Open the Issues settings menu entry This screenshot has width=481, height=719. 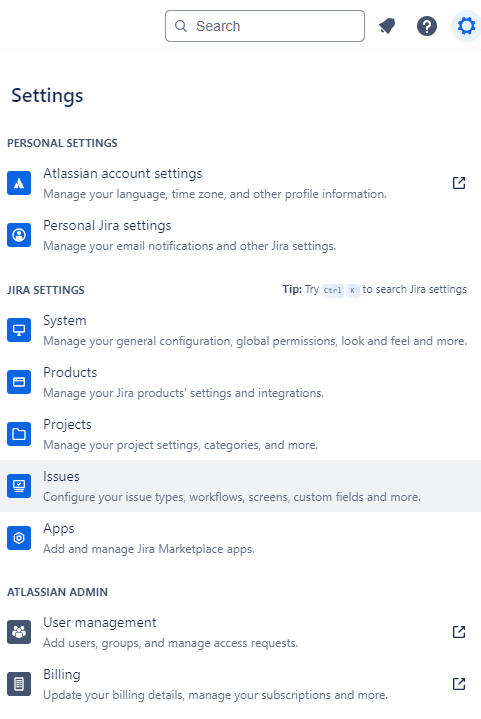tap(240, 486)
